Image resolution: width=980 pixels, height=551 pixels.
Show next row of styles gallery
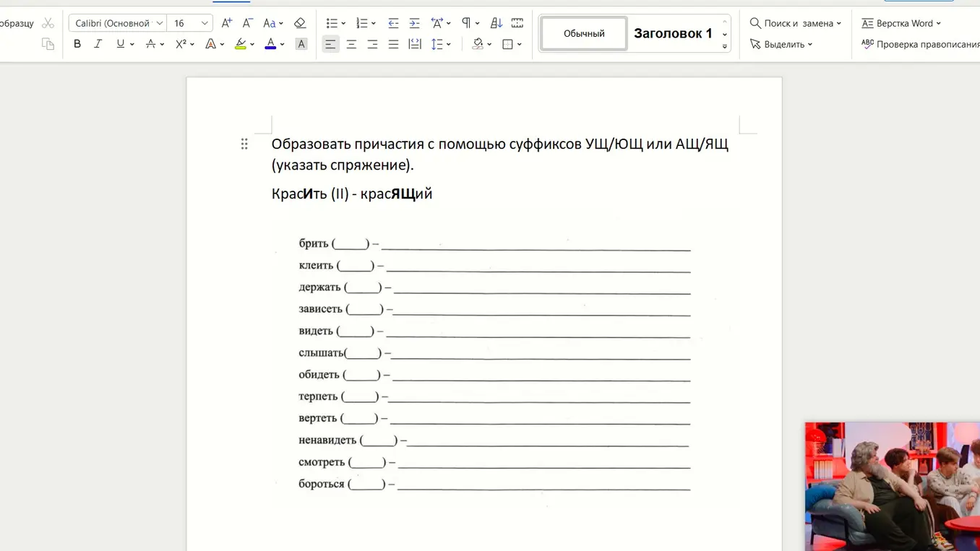(x=725, y=34)
